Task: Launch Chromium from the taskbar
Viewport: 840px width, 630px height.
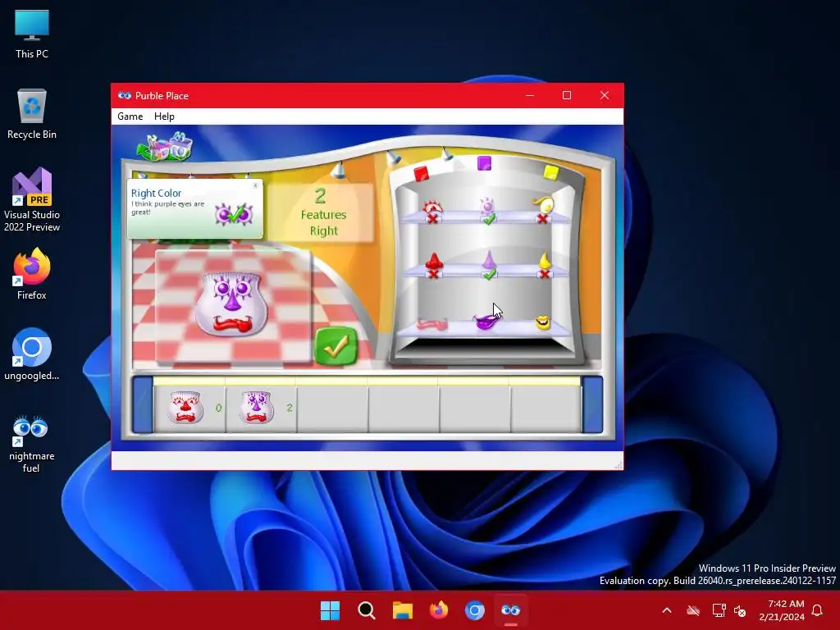Action: pyautogui.click(x=475, y=610)
